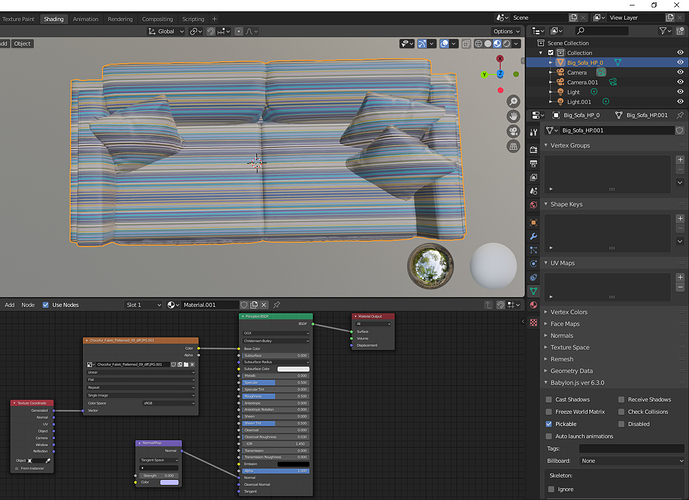Click the pan hand viewport gizmo
The height and width of the screenshot is (500, 689).
click(x=513, y=116)
